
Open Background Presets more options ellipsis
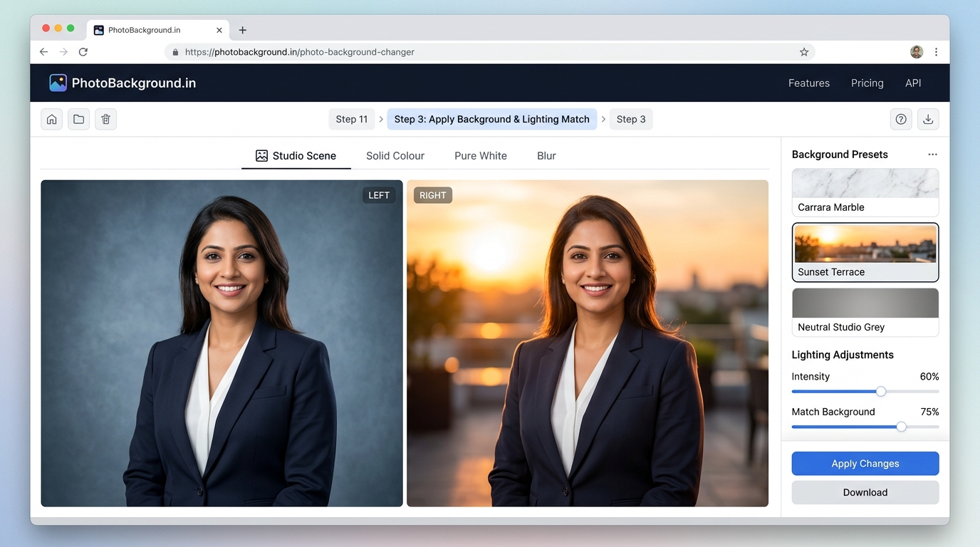(x=932, y=155)
